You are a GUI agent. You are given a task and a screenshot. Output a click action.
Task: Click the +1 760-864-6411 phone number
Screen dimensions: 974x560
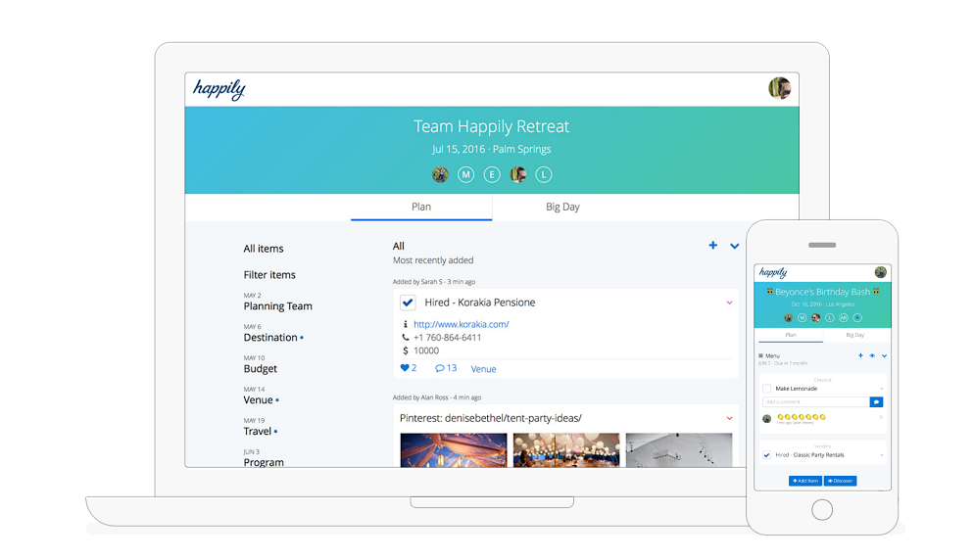447,337
